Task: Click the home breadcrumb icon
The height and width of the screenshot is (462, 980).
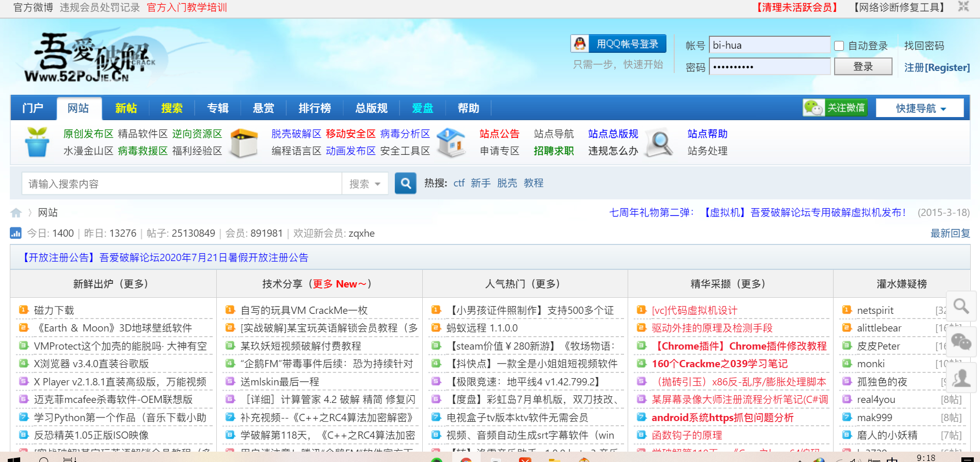Action: pos(16,213)
